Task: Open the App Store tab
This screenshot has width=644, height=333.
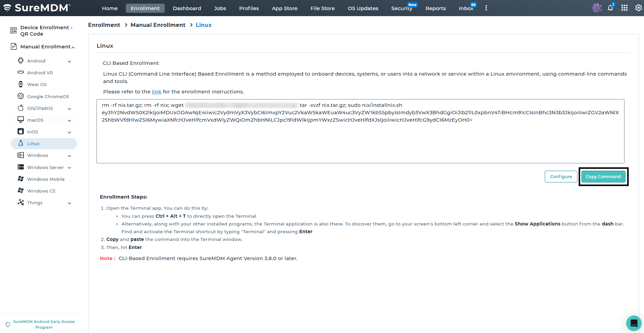Action: [x=285, y=8]
